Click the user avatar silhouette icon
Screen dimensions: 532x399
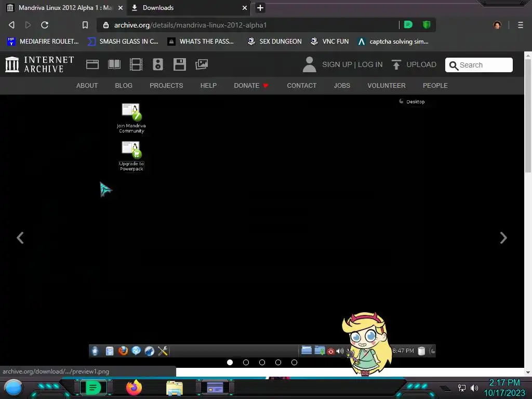click(309, 64)
